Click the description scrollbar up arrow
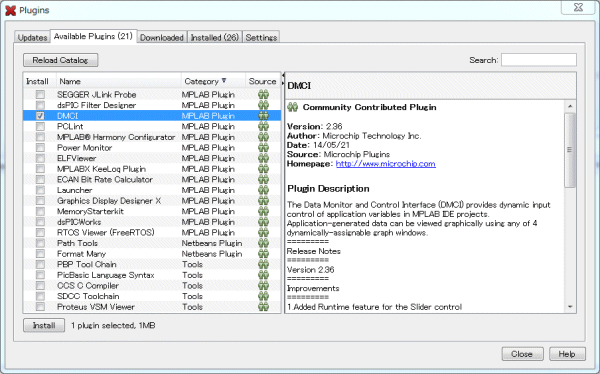 pyautogui.click(x=570, y=106)
